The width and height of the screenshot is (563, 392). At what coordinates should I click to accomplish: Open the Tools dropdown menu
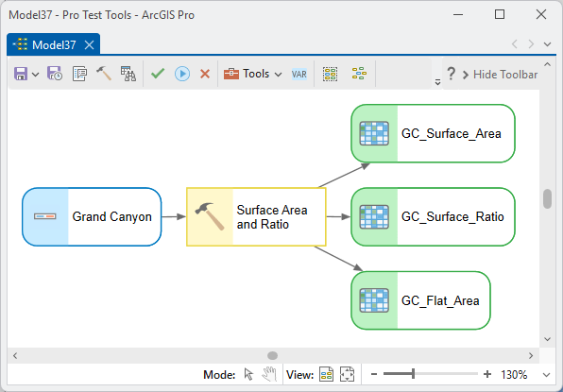coord(279,75)
